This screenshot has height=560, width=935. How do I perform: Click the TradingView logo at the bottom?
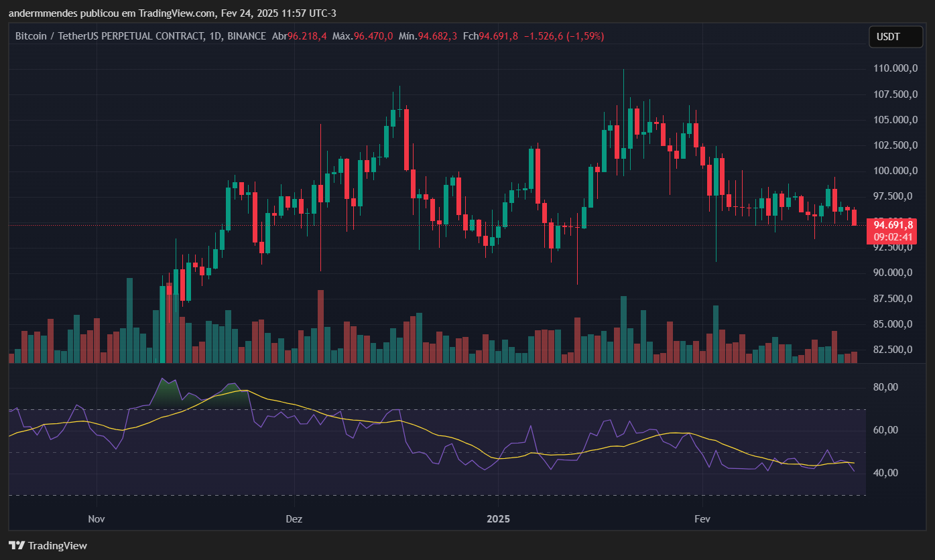point(48,545)
